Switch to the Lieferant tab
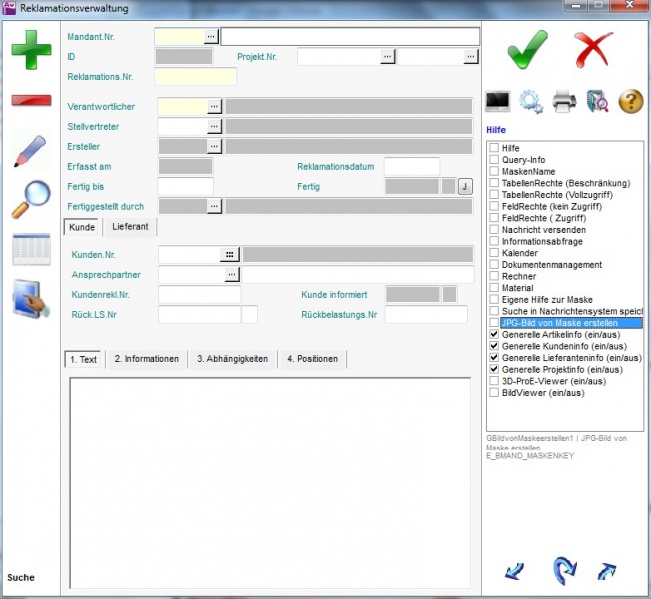This screenshot has width=651, height=599. 130,227
